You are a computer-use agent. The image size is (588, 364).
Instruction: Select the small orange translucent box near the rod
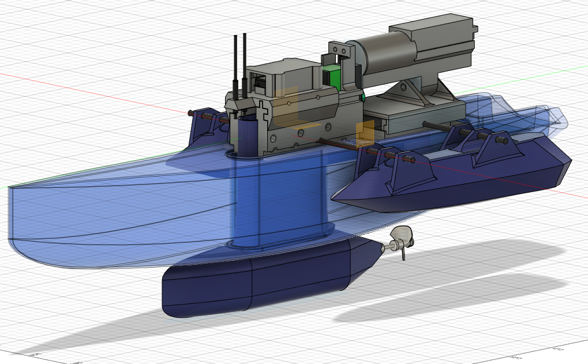point(365,133)
